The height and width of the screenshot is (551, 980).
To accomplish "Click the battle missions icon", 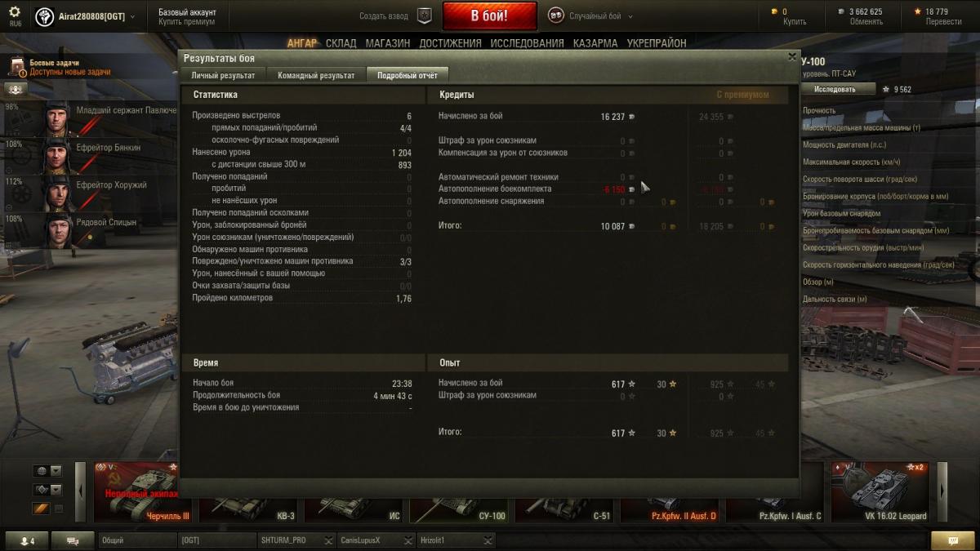I will coord(16,67).
